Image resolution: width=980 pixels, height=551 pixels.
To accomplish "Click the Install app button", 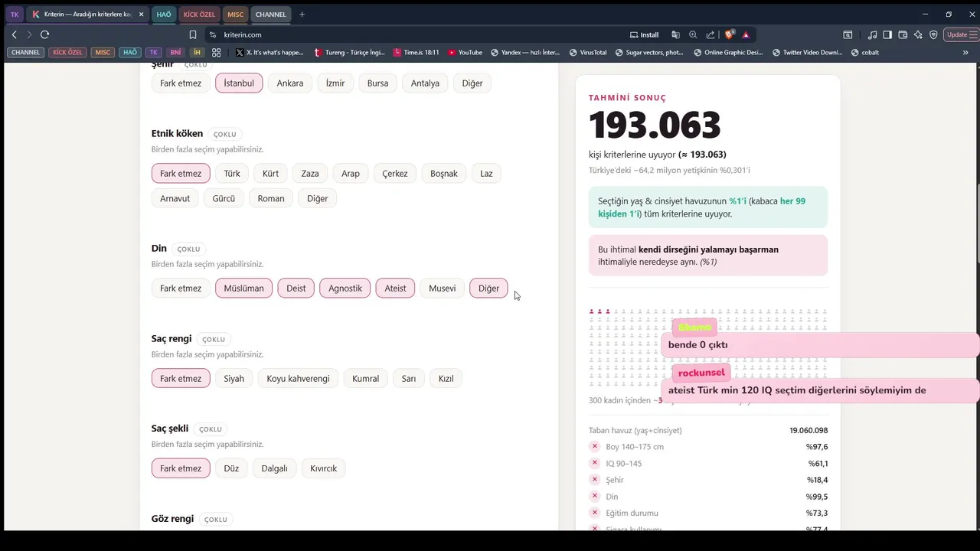I will click(644, 34).
